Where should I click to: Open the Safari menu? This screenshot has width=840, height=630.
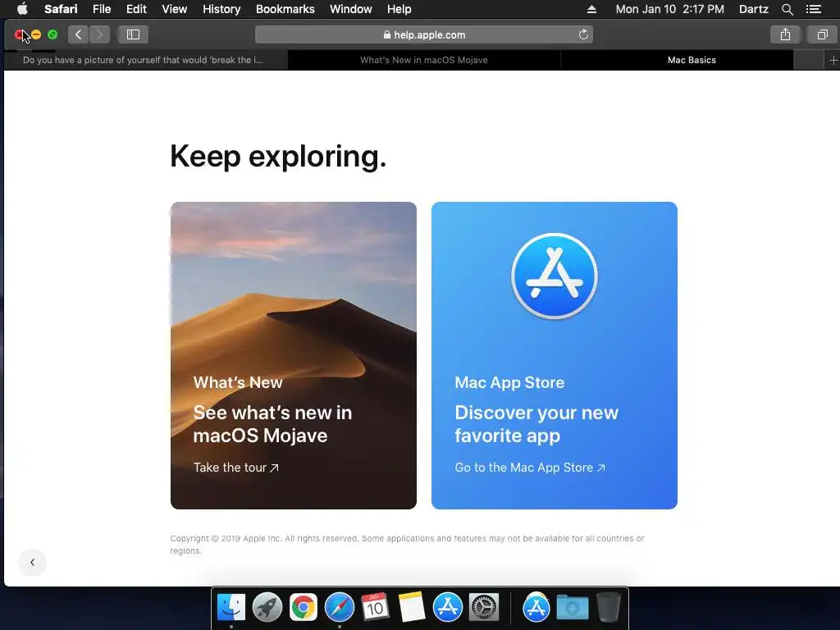tap(61, 9)
